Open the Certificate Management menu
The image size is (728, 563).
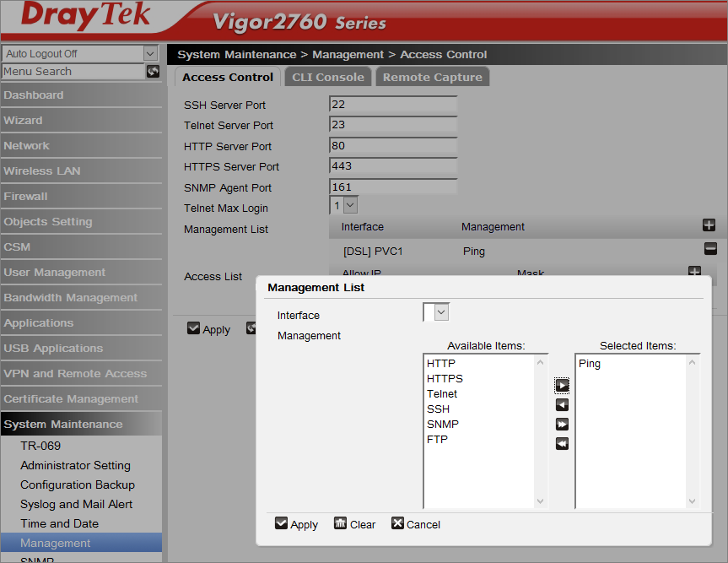81,399
